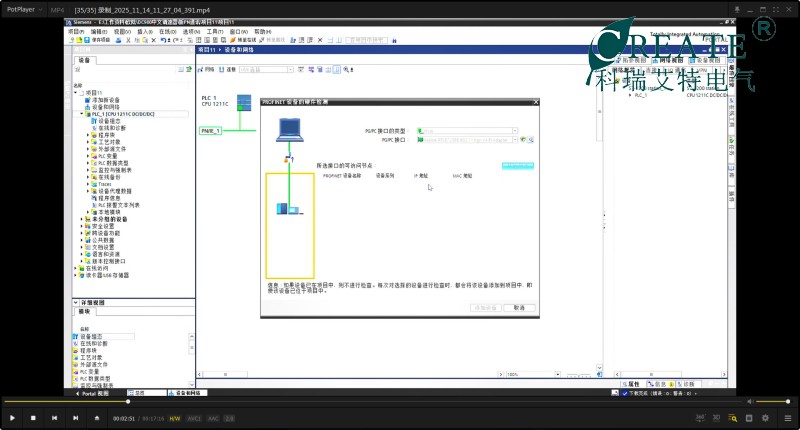Open the PG/PC 接口的类型 dropdown
The height and width of the screenshot is (430, 800).
click(515, 131)
